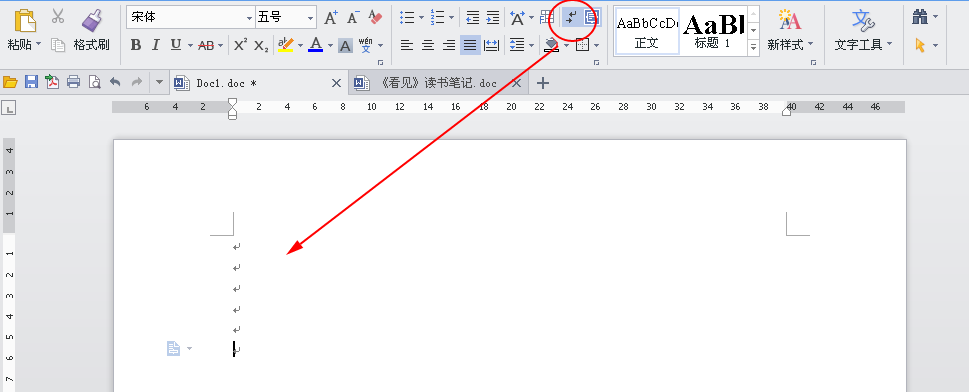This screenshot has height=392, width=969.
Task: Select center alignment icon
Action: coord(428,45)
